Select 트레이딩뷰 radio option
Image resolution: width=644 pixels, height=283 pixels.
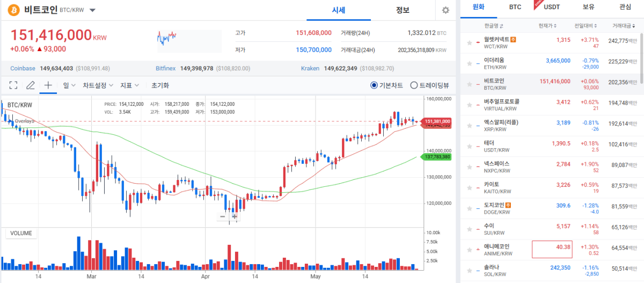(429, 85)
